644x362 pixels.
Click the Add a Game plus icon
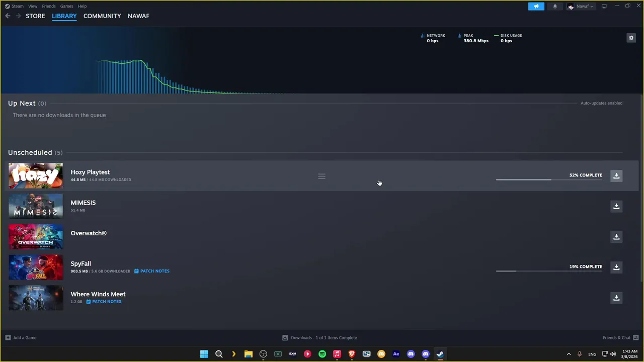coord(8,338)
